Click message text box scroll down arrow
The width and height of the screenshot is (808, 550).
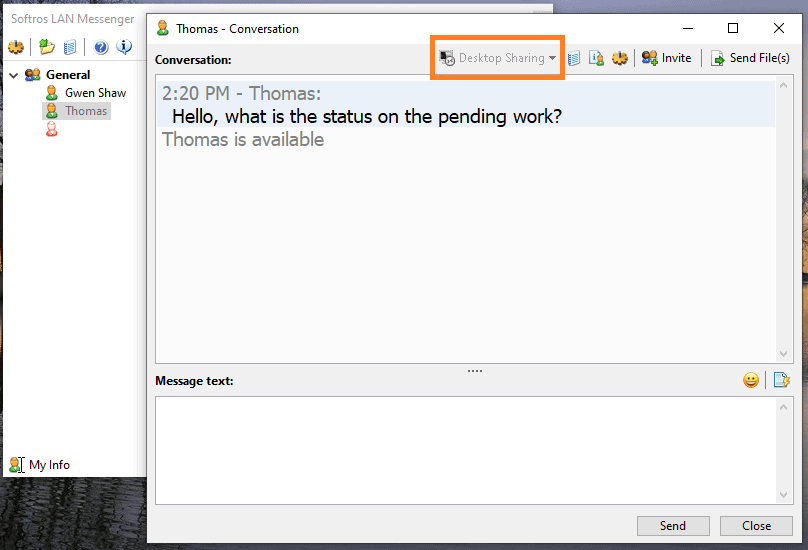coord(784,495)
